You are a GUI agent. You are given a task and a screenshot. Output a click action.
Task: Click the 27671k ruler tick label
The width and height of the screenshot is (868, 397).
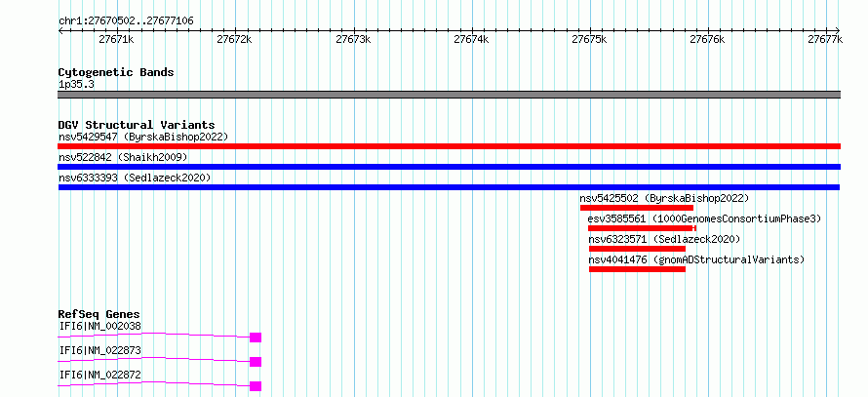pyautogui.click(x=116, y=39)
